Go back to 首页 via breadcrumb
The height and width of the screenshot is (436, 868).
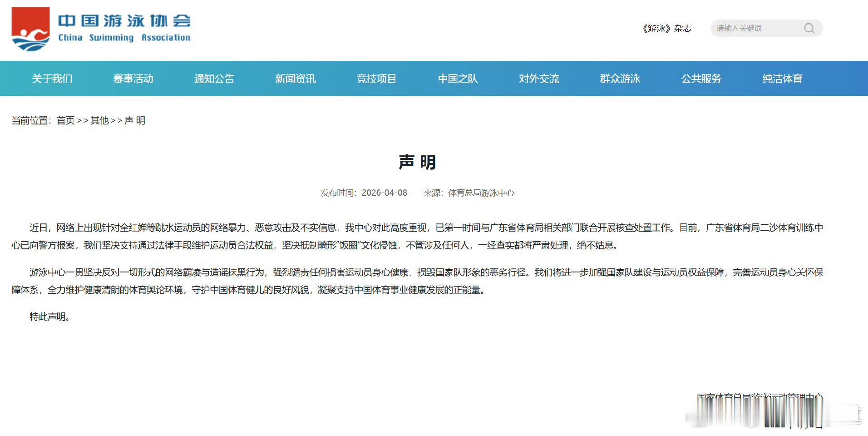click(65, 120)
